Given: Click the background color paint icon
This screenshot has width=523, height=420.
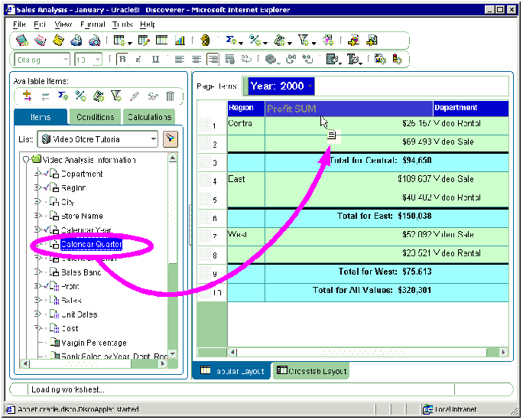Looking at the screenshot, I should pyautogui.click(x=332, y=60).
